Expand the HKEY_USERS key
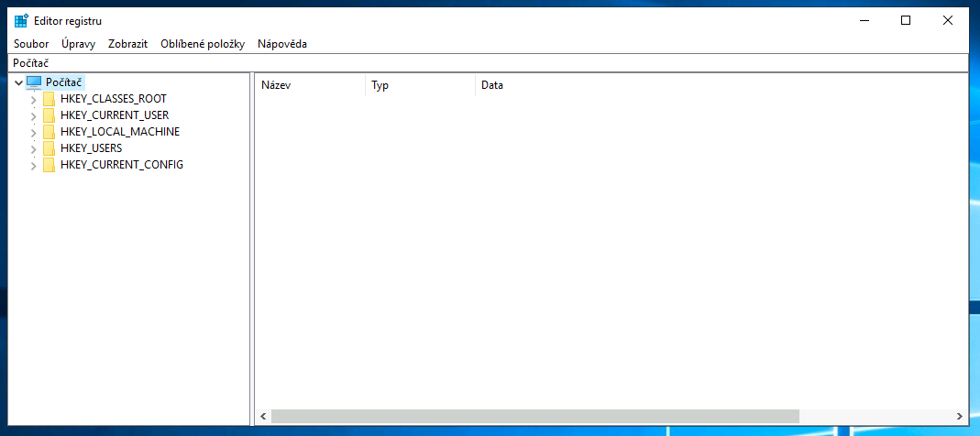This screenshot has height=436, width=980. coord(34,148)
